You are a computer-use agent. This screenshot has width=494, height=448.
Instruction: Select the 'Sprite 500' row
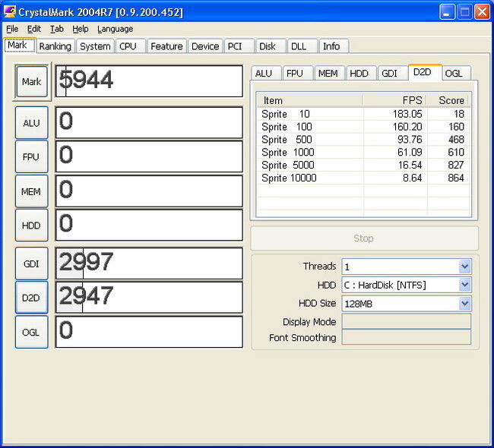click(x=363, y=140)
